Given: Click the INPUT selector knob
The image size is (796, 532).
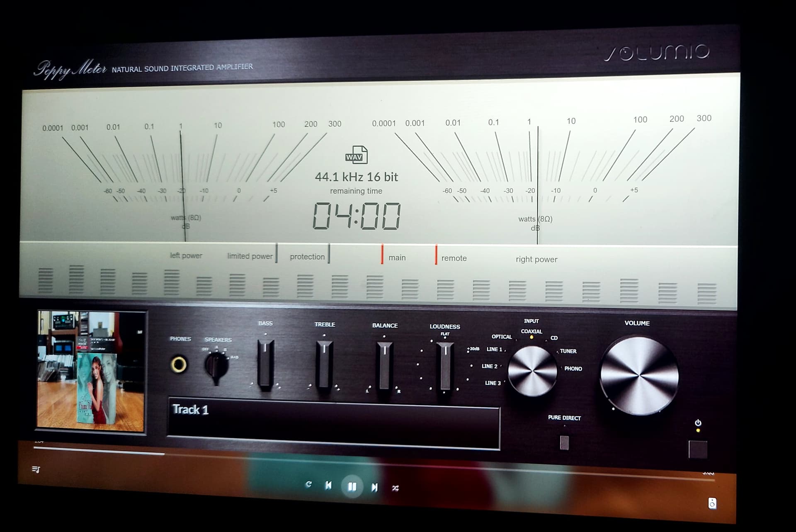Looking at the screenshot, I should pyautogui.click(x=532, y=371).
